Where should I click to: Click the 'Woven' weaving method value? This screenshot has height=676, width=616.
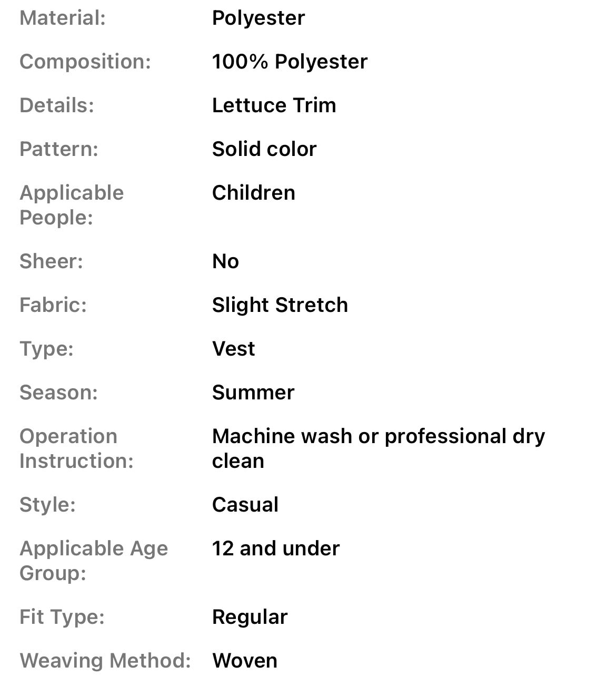(x=244, y=661)
